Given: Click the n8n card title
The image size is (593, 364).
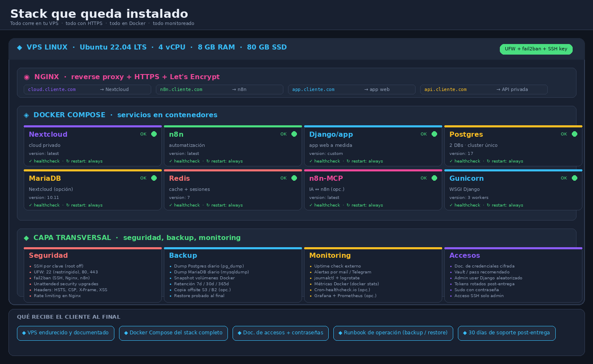Looking at the screenshot, I should [x=176, y=135].
